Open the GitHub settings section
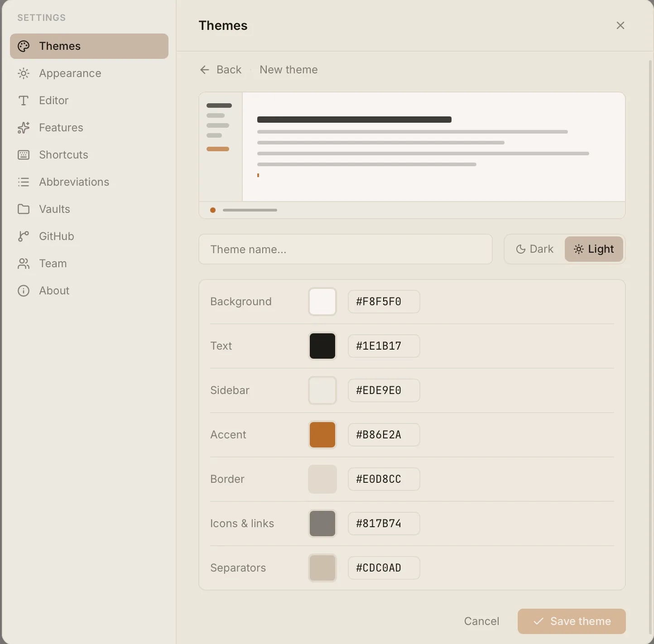Image resolution: width=654 pixels, height=644 pixels. (x=89, y=236)
